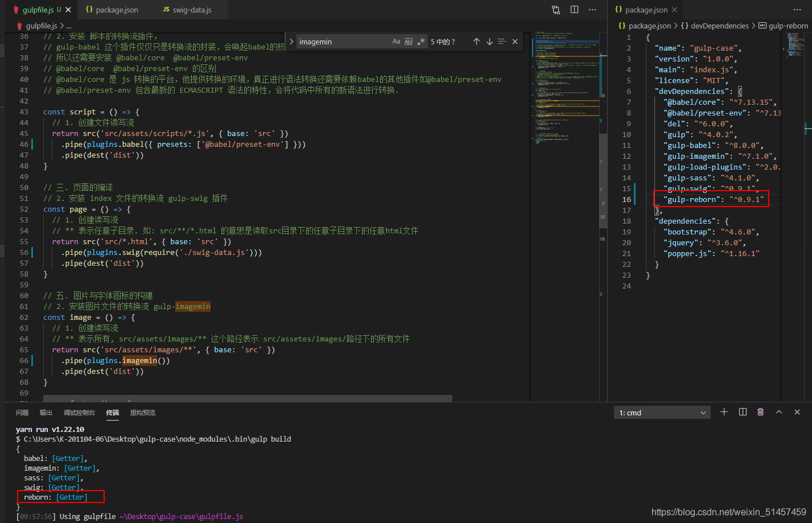Viewport: 812px width, 523px height.
Task: Select the 终端 panel tab
Action: click(113, 413)
